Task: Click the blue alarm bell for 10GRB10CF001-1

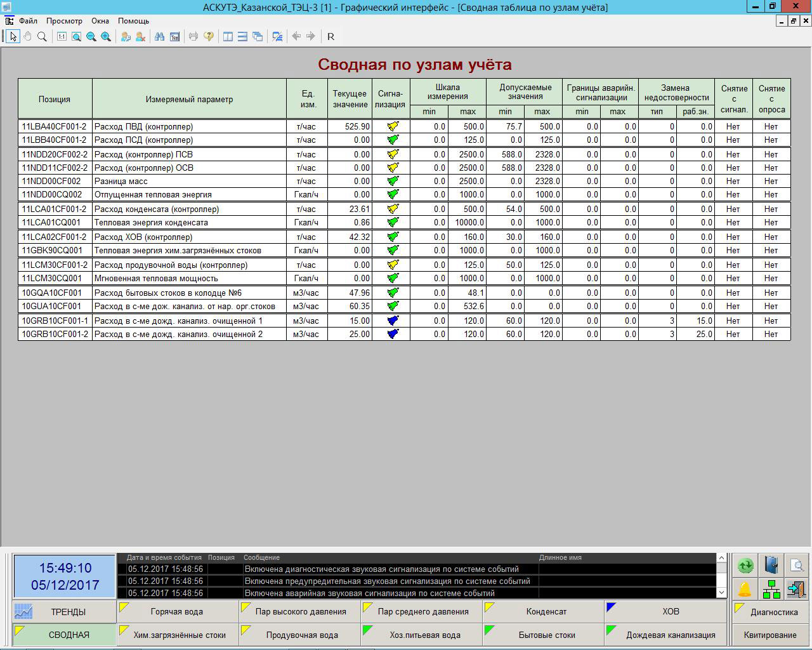Action: [393, 321]
